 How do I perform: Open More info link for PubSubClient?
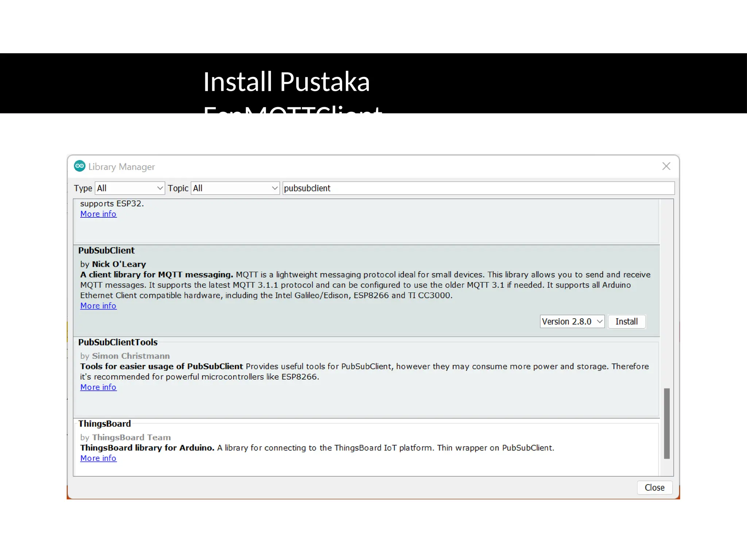click(98, 306)
